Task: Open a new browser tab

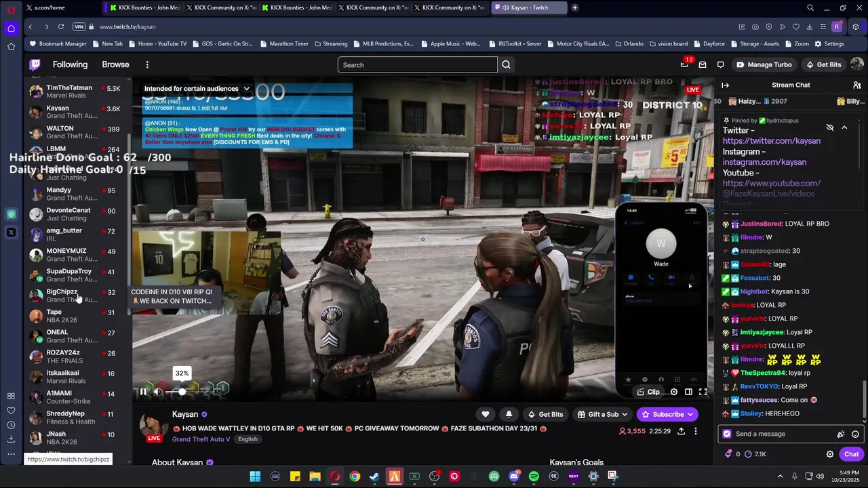Action: pos(575,7)
